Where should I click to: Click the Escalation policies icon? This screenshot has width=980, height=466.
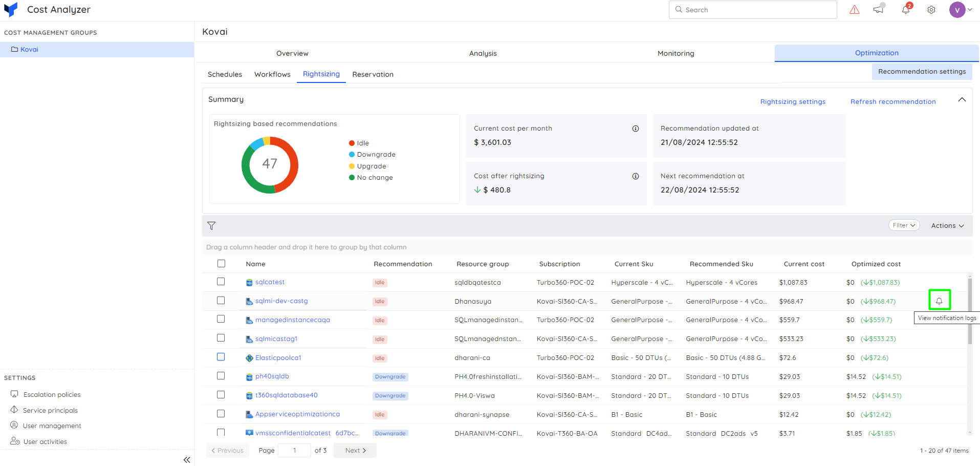14,394
